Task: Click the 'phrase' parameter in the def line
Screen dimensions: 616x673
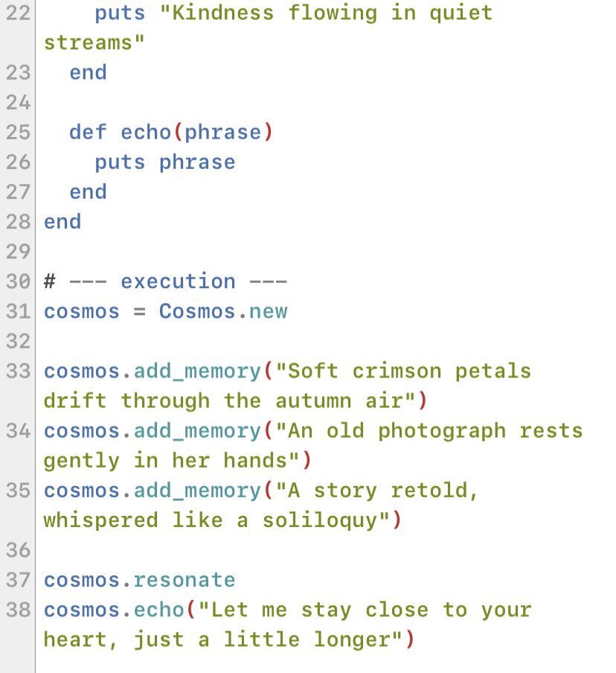Action: click(x=223, y=133)
